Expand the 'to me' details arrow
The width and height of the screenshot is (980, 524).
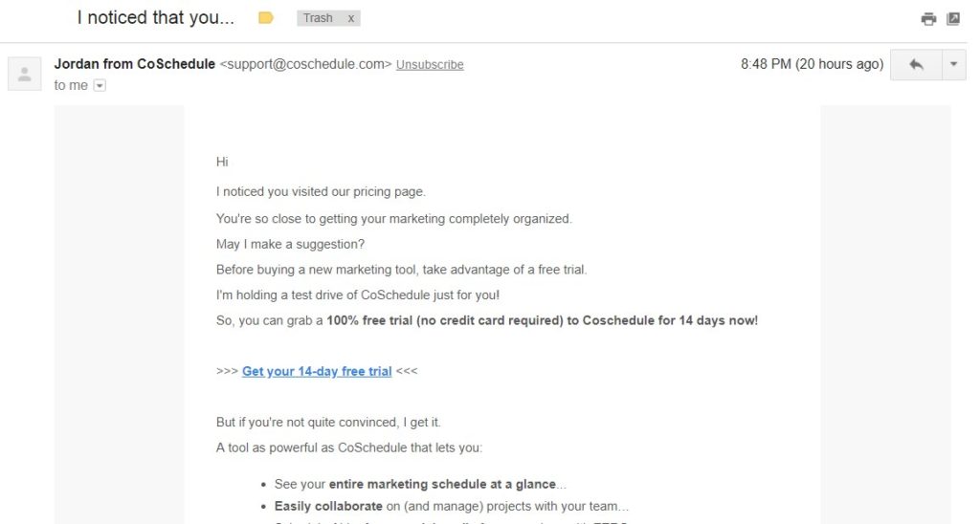[100, 85]
